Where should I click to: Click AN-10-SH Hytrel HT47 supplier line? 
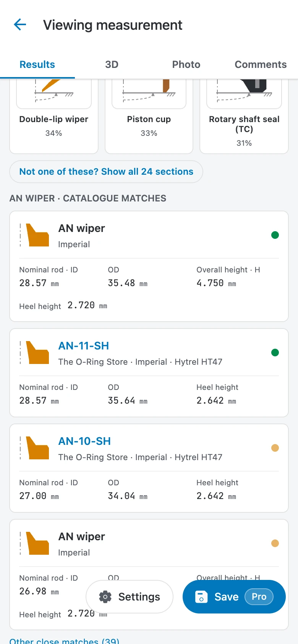[x=140, y=457]
